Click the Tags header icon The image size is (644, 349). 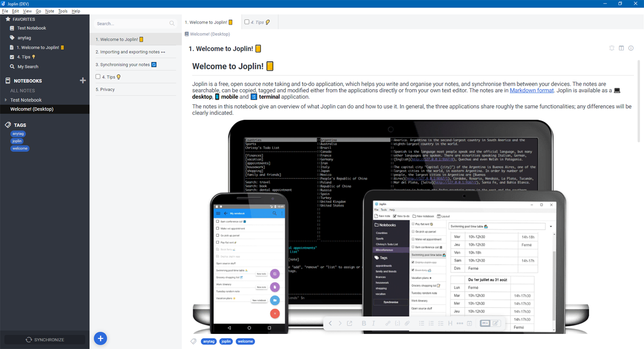(8, 125)
